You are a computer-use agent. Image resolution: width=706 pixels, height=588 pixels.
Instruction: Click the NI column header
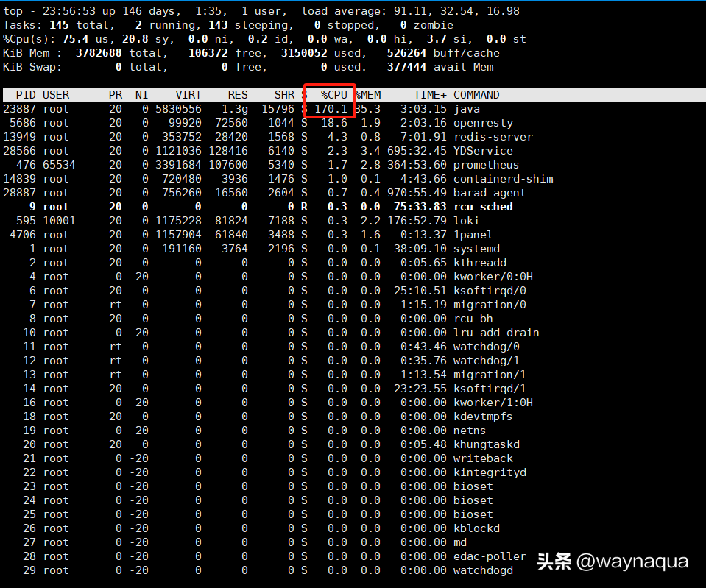pos(142,95)
